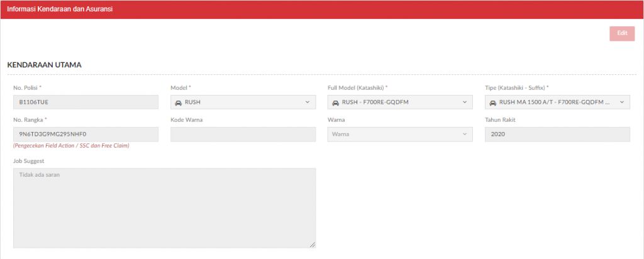
Task: Expand the Tipe (Katashiki - Suffix) dropdown arrow
Action: pyautogui.click(x=622, y=102)
